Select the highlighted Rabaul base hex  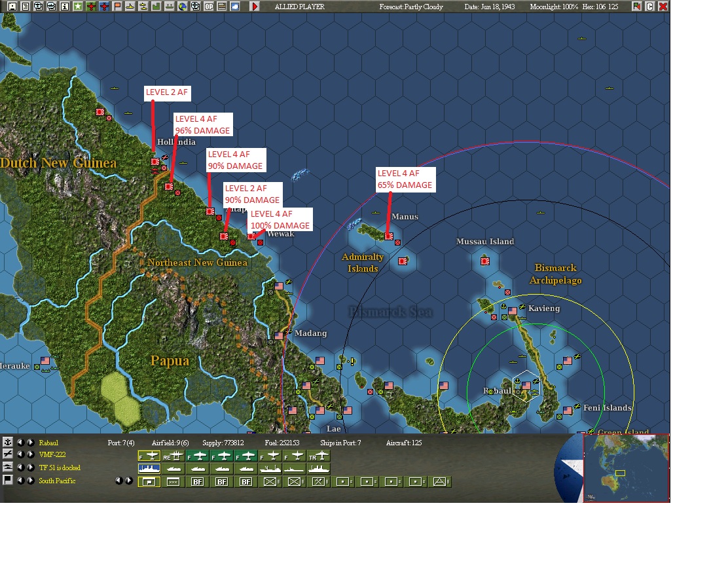(x=526, y=386)
